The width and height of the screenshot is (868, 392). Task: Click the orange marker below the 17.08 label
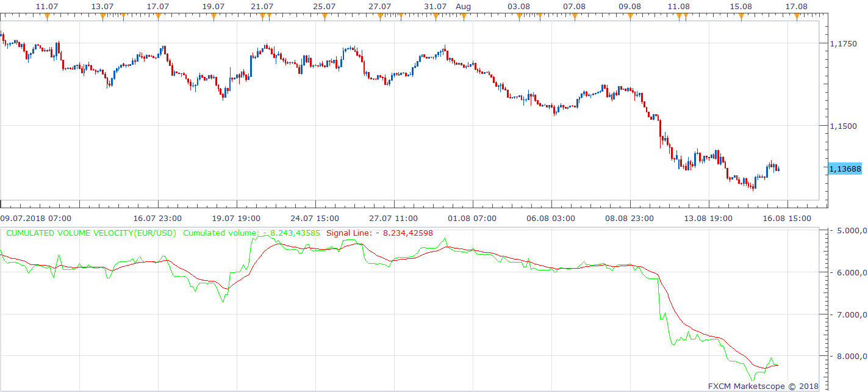click(x=797, y=16)
